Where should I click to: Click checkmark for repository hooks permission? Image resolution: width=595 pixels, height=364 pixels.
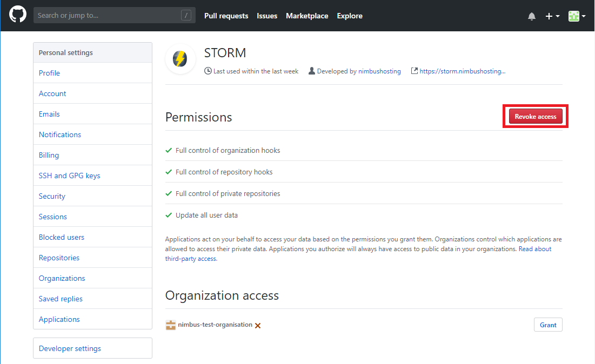[169, 172]
